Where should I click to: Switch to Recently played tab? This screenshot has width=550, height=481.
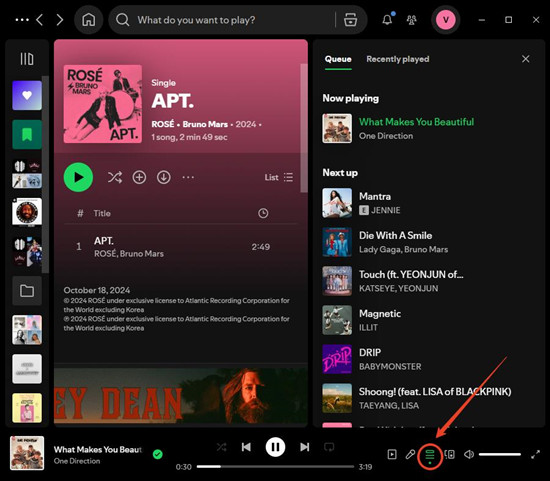pos(398,59)
